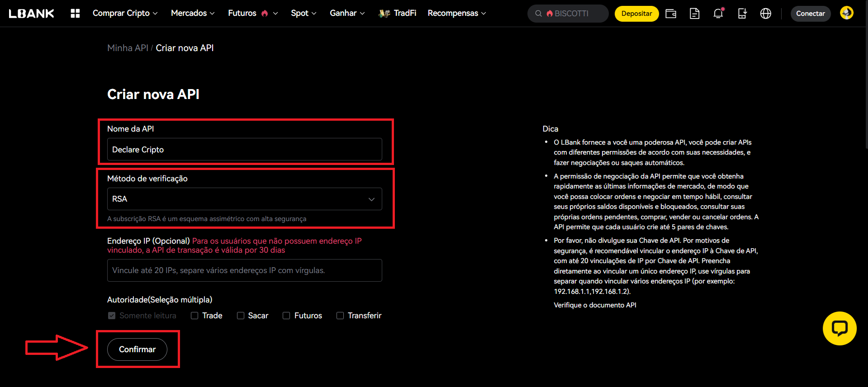Open the notifications bell
The width and height of the screenshot is (868, 387).
pos(718,14)
